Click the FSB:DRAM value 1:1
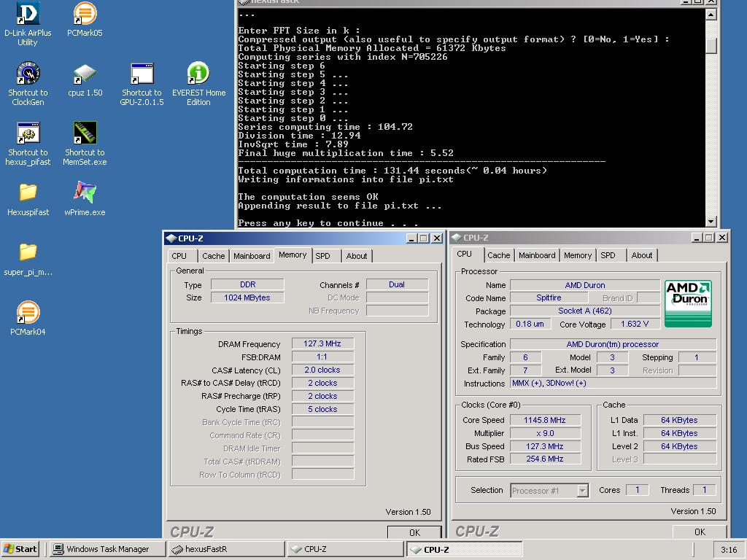This screenshot has height=560, width=747. click(x=322, y=357)
